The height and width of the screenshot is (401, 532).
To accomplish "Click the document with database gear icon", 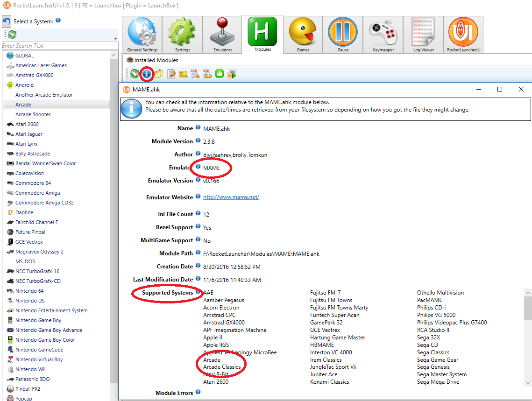I will (x=207, y=74).
